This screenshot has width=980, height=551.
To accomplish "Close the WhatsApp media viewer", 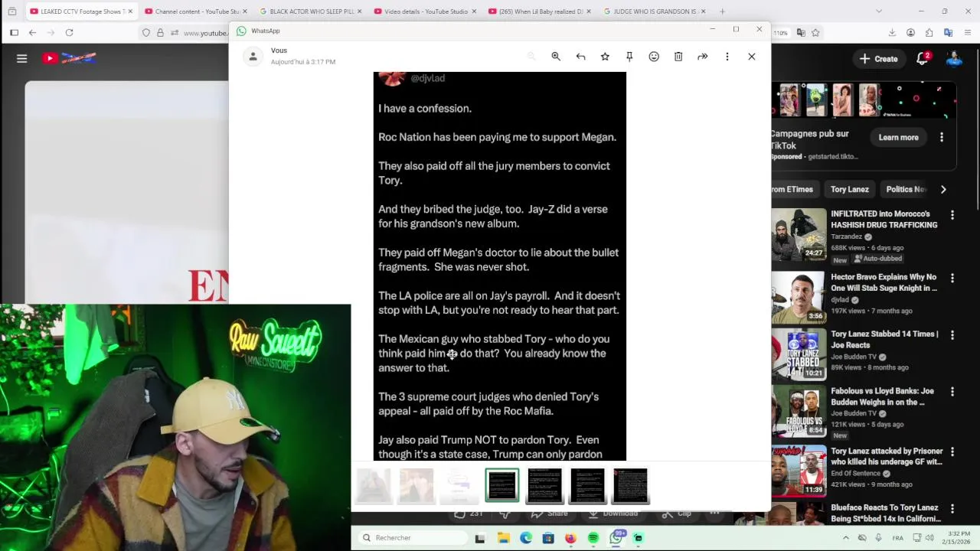I will point(752,57).
